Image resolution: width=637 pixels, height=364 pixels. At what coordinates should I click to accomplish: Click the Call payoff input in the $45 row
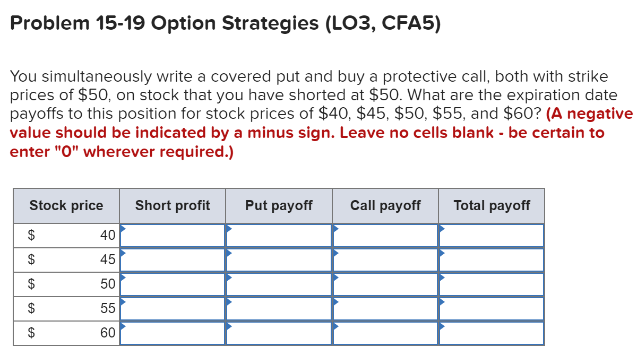tap(385, 259)
